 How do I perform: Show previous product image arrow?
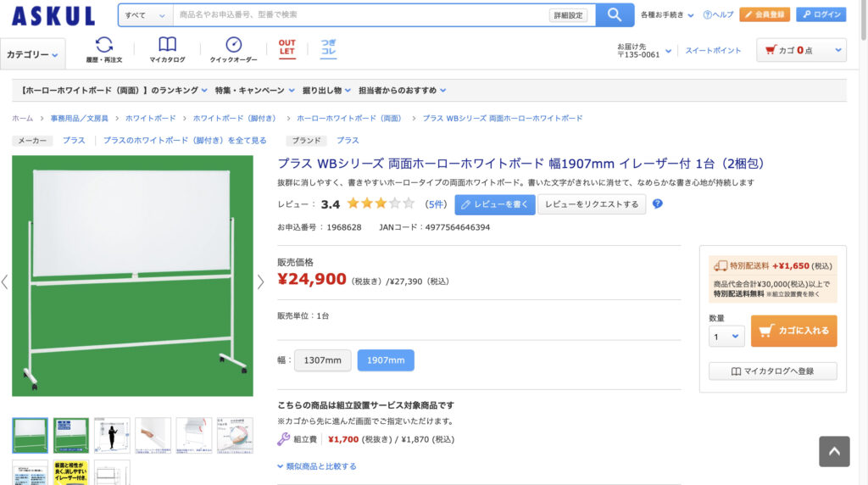click(x=4, y=282)
